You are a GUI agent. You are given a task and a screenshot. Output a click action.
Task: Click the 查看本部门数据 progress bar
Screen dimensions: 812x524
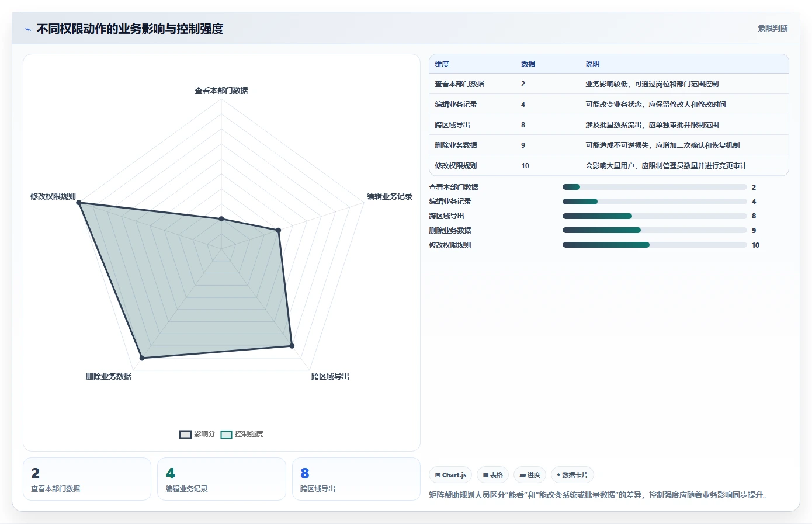point(654,187)
